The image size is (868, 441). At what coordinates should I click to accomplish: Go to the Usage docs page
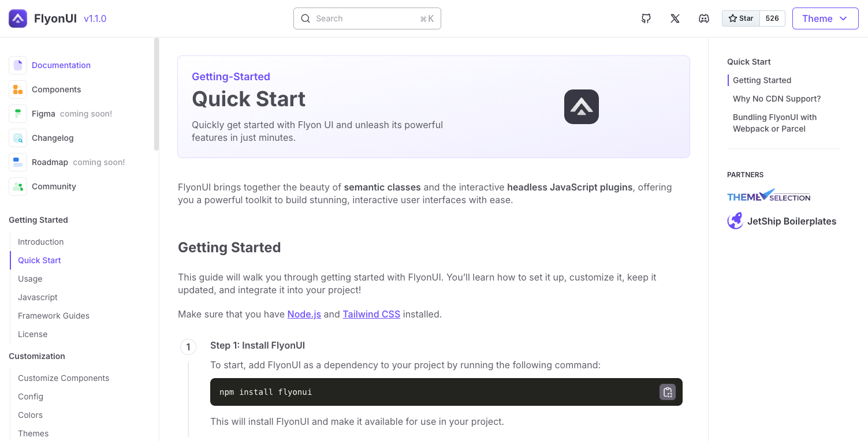[x=30, y=279]
